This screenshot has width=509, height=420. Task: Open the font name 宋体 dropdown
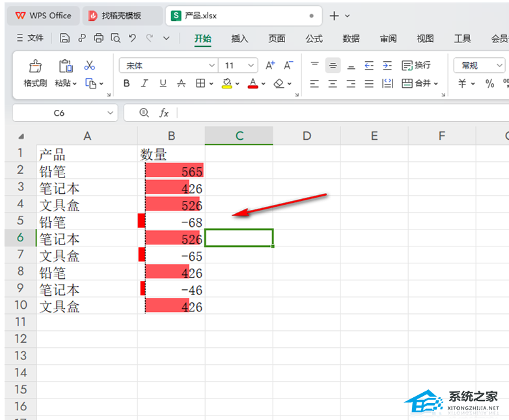click(212, 66)
